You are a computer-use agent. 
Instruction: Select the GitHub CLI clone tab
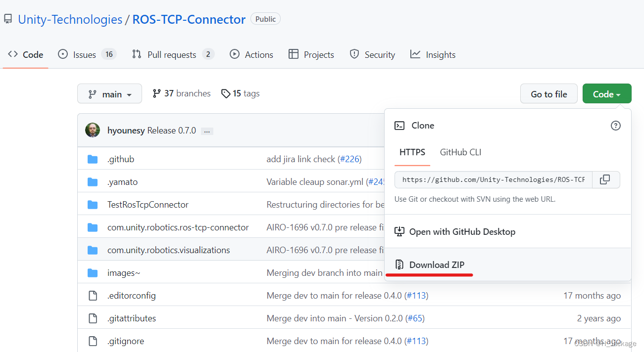[460, 152]
